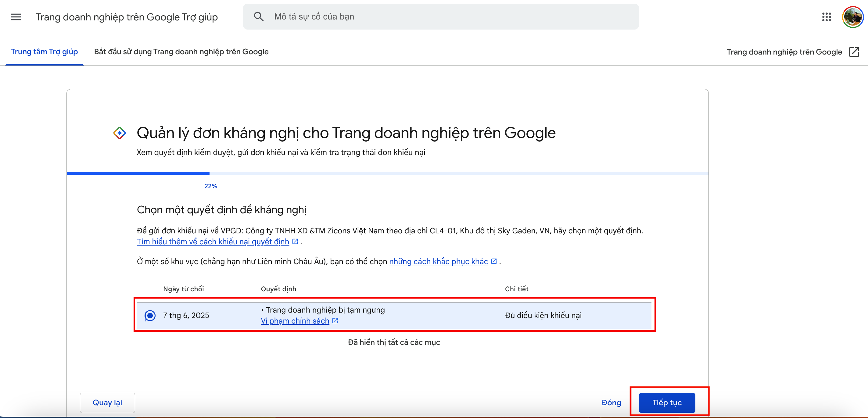Click the Quản lý đơn kháng nghị page title
Screen dimensions: 868x418
(x=346, y=133)
